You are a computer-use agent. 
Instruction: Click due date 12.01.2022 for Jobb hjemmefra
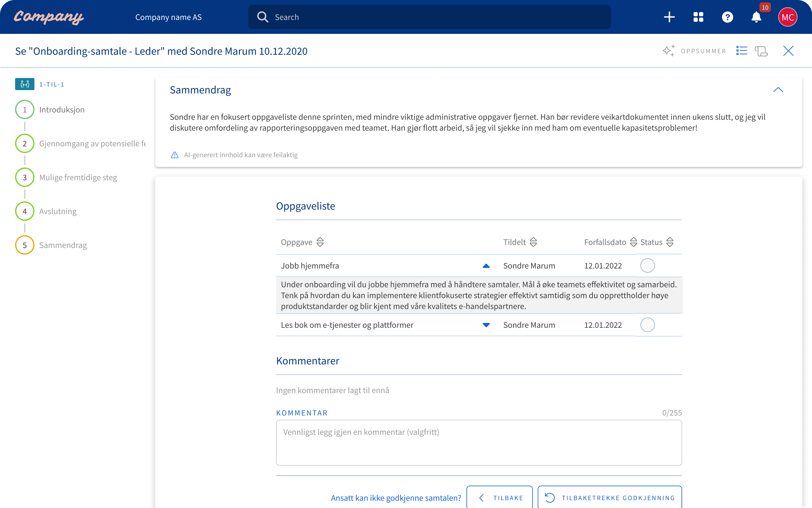coord(603,265)
